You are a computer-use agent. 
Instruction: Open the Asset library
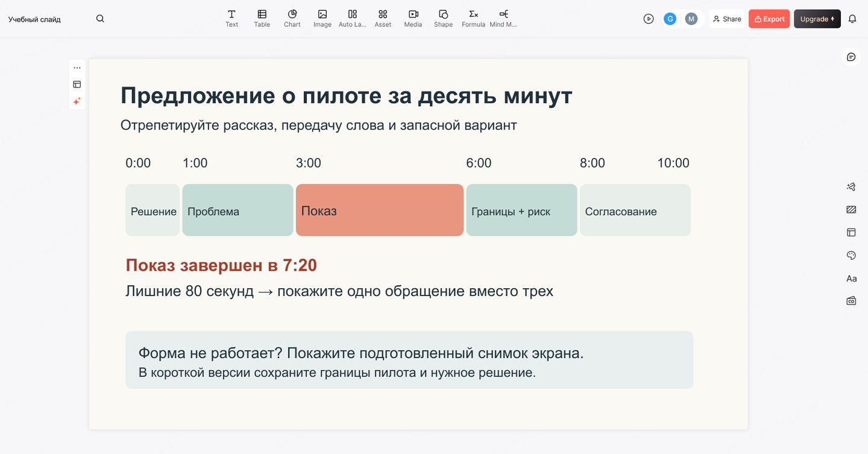point(383,18)
